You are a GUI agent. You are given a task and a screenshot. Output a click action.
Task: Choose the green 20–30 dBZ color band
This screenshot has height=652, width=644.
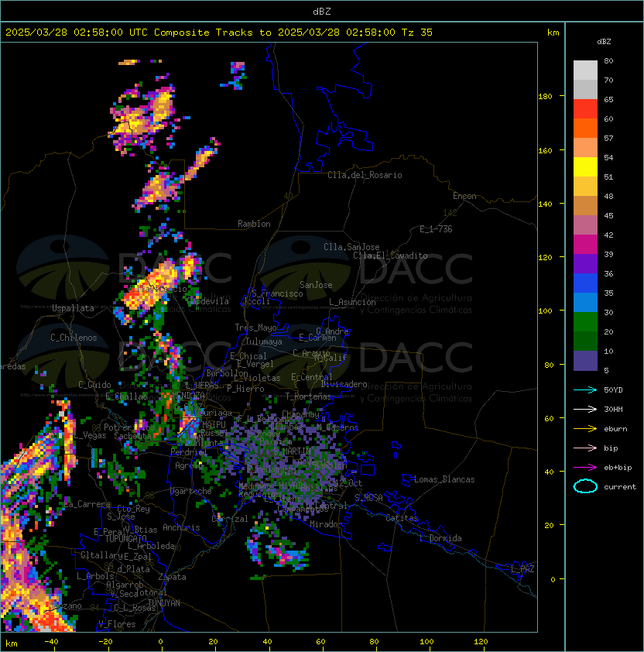(x=585, y=322)
